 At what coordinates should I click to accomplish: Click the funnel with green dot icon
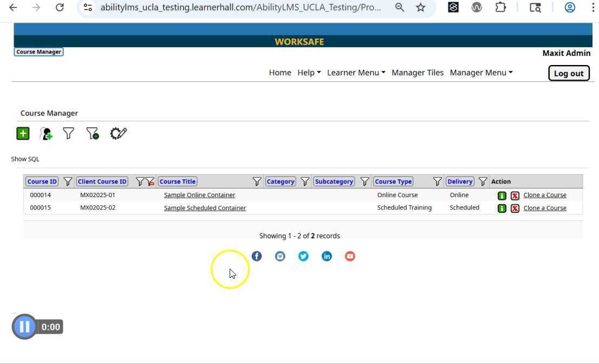tap(93, 133)
